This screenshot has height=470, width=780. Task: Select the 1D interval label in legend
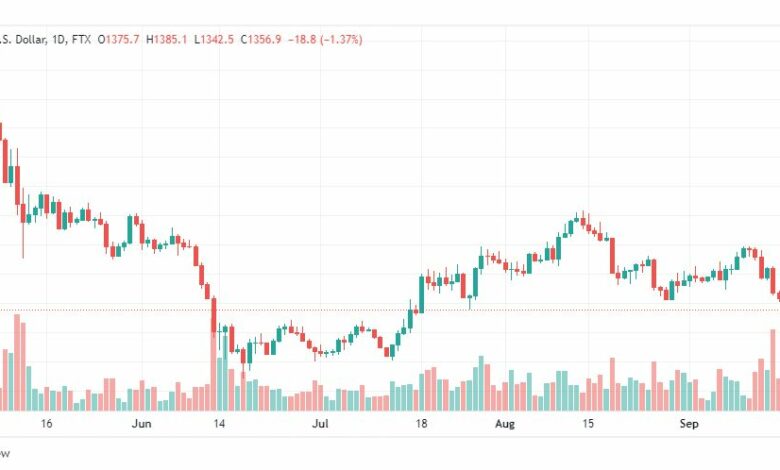click(58, 39)
